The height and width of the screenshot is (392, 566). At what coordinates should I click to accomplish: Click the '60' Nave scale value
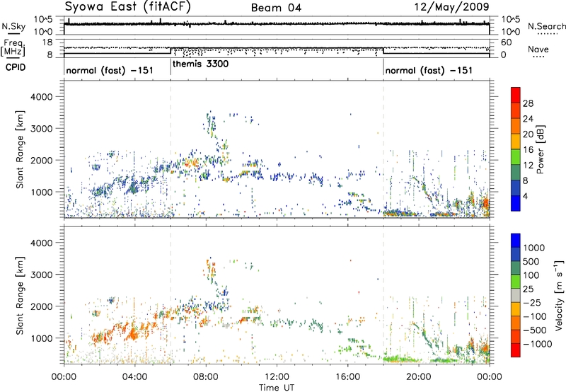click(x=506, y=42)
